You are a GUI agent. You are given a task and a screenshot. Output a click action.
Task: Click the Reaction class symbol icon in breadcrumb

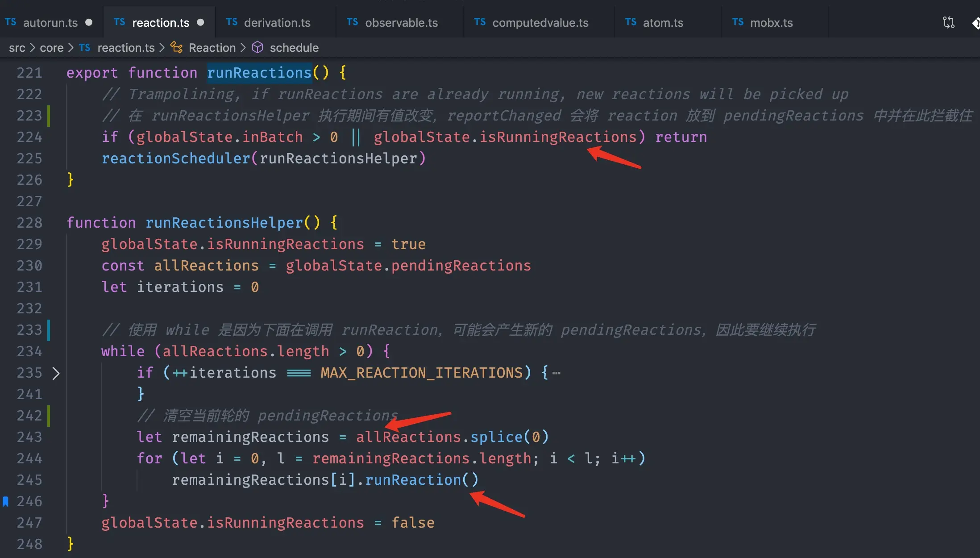[x=177, y=48]
